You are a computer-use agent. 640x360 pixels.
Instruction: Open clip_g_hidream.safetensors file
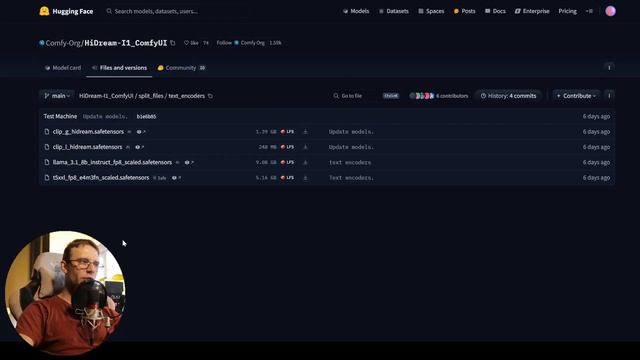[88, 132]
